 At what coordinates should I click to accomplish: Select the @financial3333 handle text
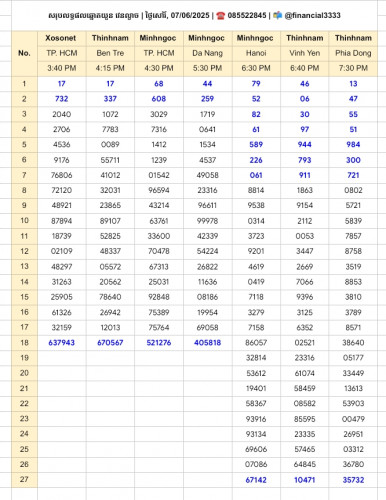pyautogui.click(x=312, y=15)
